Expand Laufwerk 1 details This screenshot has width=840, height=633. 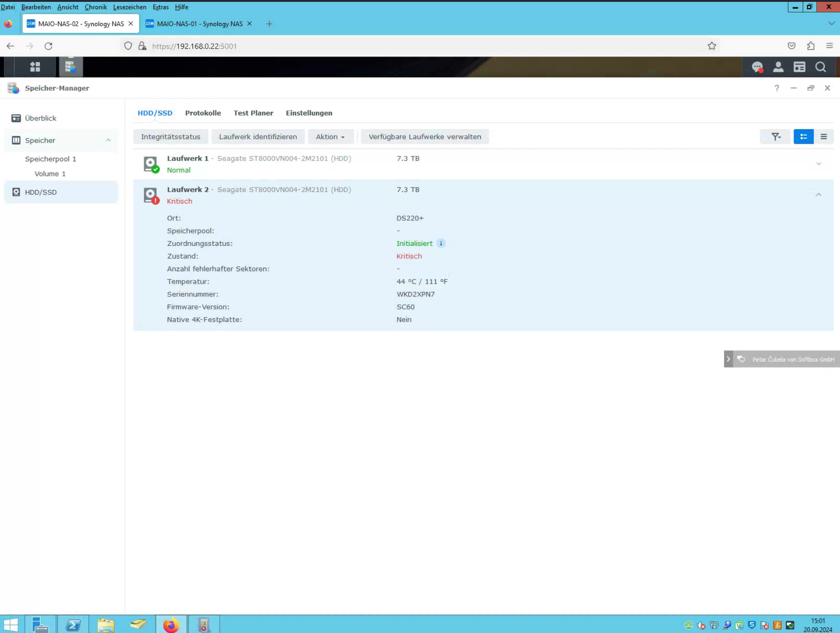(x=818, y=164)
